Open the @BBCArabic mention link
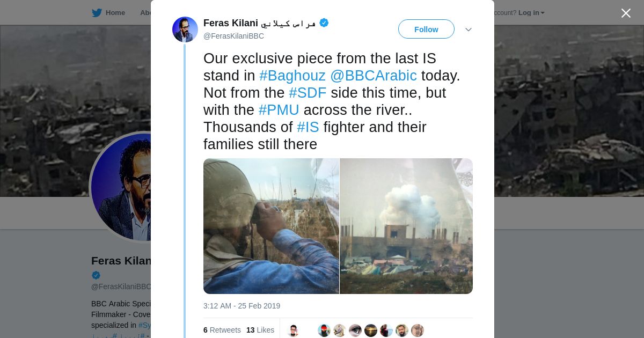The image size is (644, 338). pos(374,76)
